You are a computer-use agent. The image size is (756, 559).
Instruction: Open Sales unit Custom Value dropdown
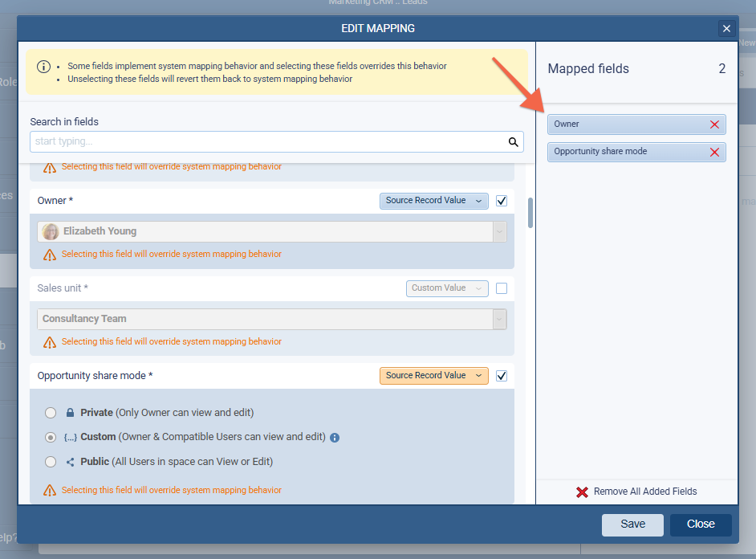tap(446, 288)
